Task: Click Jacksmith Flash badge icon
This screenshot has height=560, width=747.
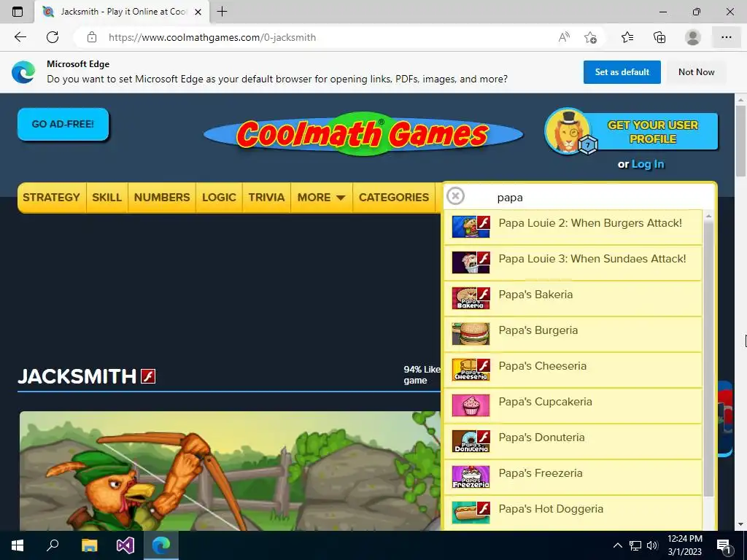Action: coord(148,376)
